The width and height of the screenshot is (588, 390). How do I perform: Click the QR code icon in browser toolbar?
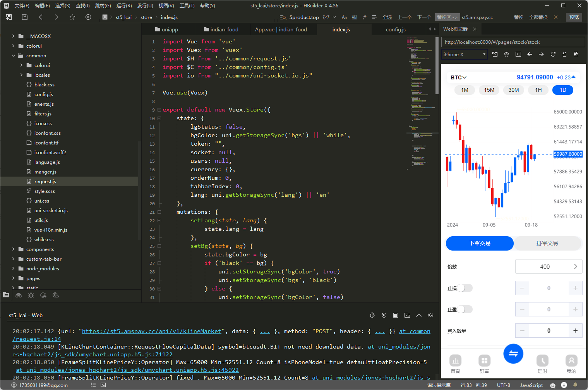[576, 54]
